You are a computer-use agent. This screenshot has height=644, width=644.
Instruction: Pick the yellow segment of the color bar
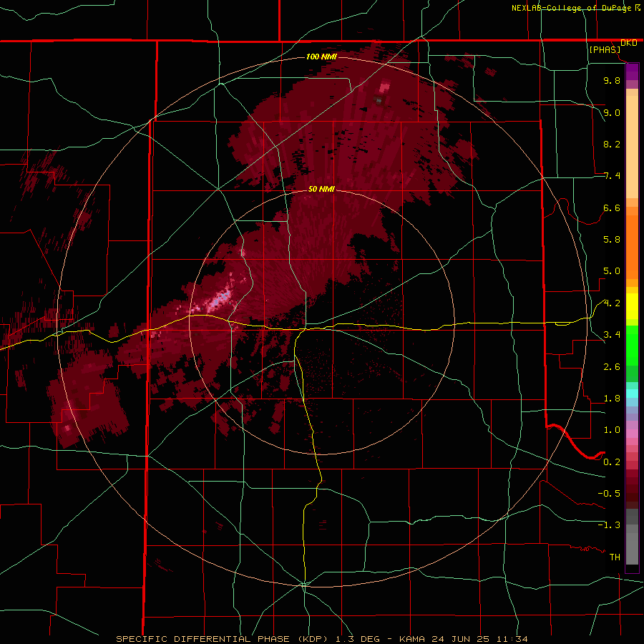click(x=632, y=306)
